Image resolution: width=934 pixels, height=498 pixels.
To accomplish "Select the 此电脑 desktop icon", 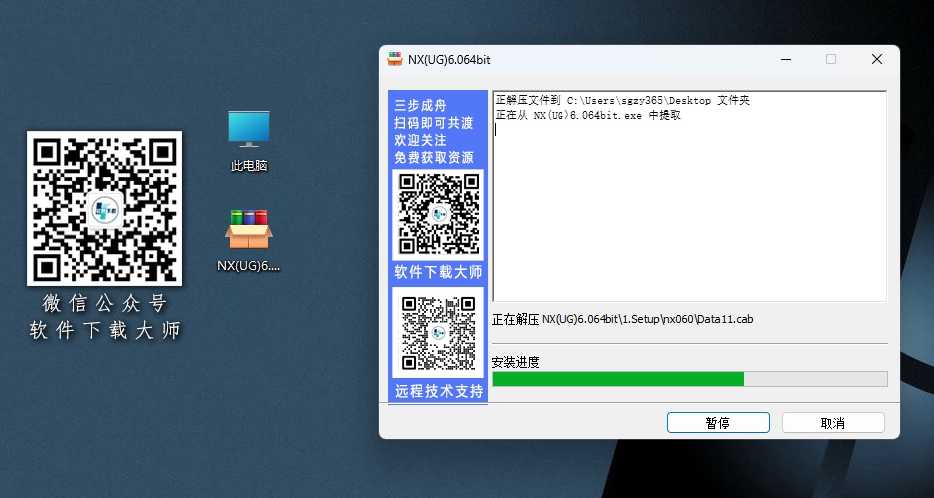I will click(249, 141).
